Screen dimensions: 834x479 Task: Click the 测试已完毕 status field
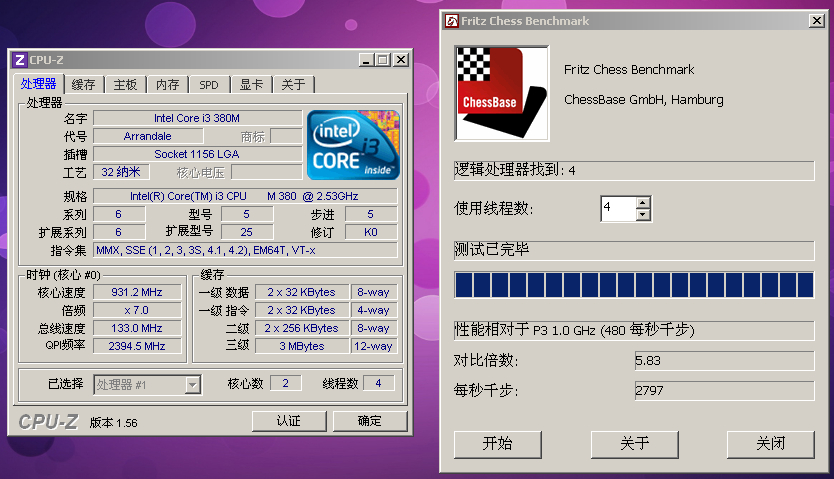(634, 250)
